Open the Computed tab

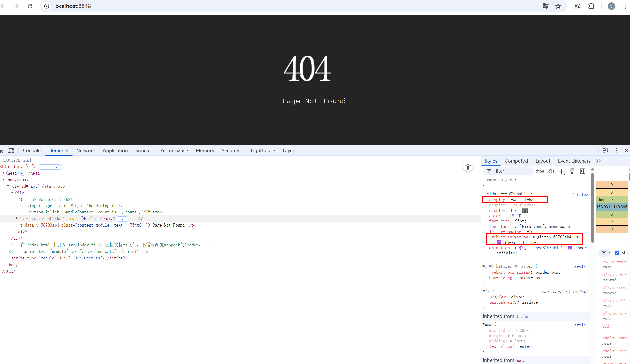(516, 161)
